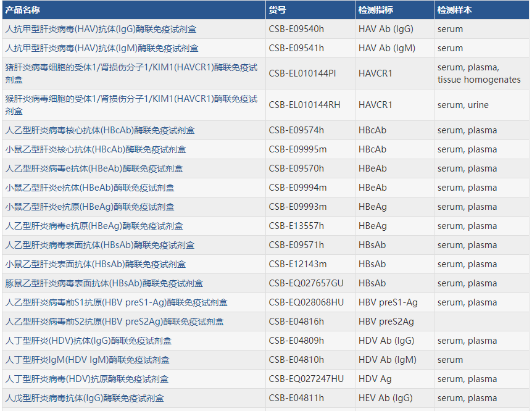Viewport: 532px width, 411px height.
Task: Open 人丁型肝炎(HDV)抗体(IgG) kit link
Action: tap(88, 341)
